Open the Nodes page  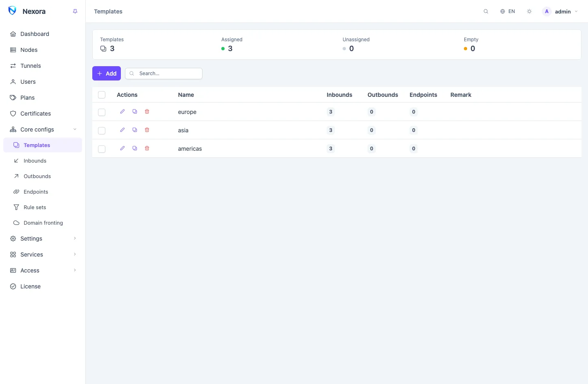pyautogui.click(x=43, y=50)
